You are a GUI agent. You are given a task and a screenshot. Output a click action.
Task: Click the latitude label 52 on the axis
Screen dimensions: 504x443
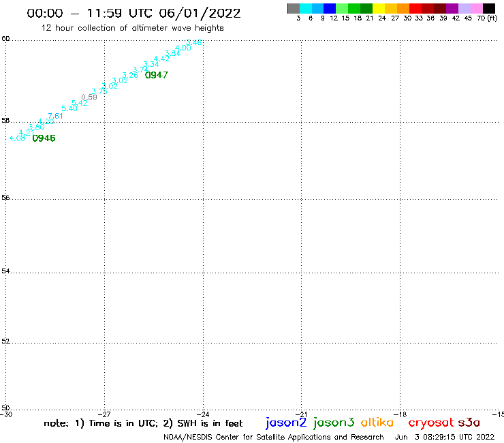point(5,341)
